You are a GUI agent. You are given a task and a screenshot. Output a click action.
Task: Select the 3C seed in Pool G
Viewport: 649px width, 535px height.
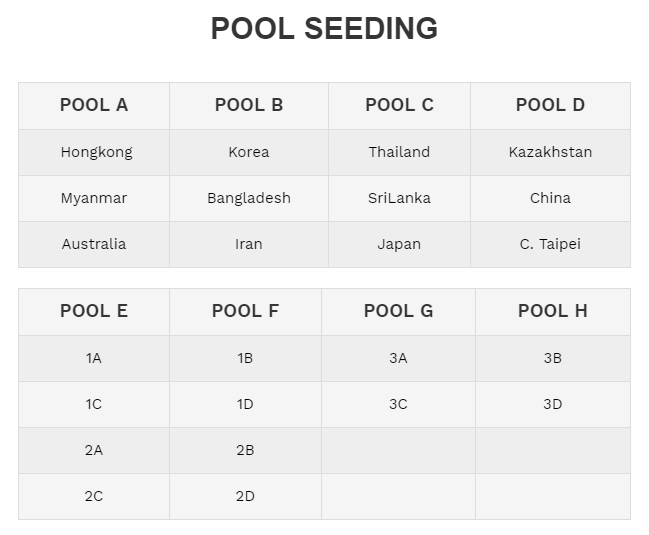[398, 404]
